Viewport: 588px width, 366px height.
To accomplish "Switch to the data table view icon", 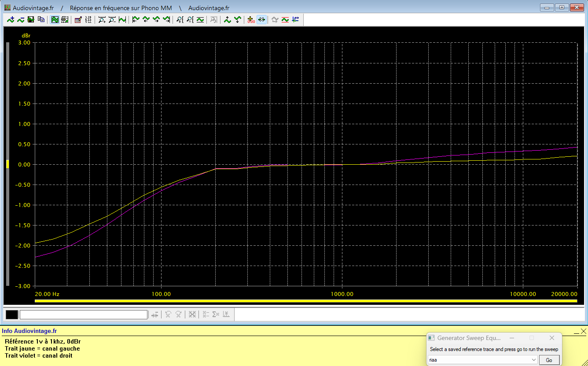I will tap(65, 19).
